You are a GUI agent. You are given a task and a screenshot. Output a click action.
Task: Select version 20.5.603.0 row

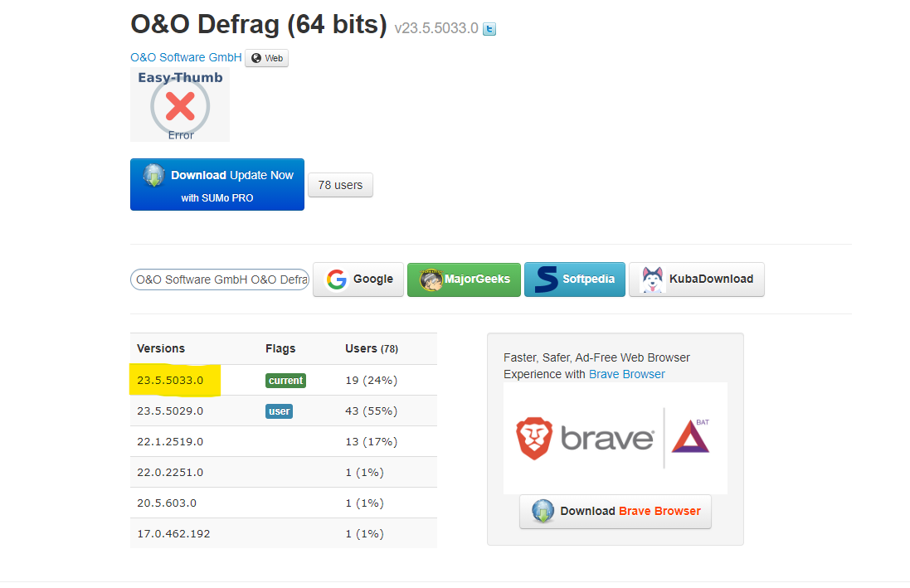pos(283,503)
